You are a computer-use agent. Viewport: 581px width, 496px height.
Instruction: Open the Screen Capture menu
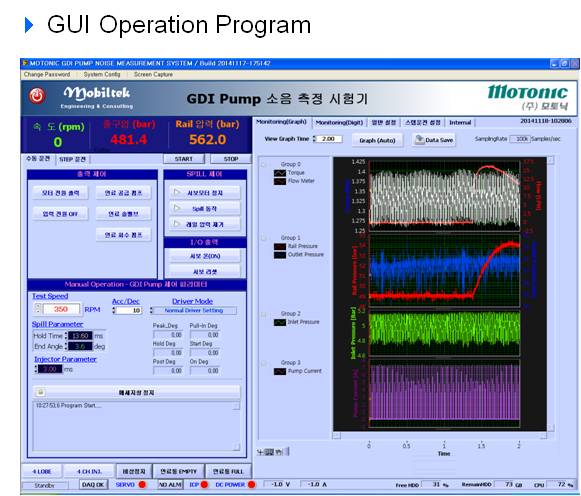153,74
